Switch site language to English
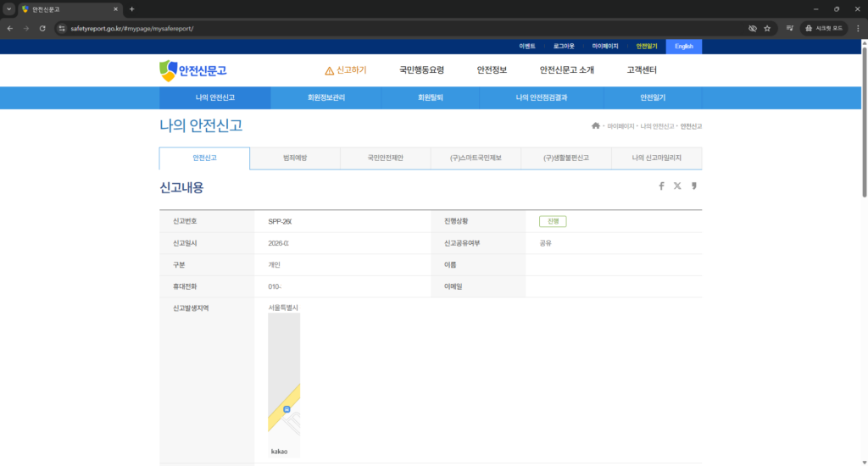868x466 pixels. [x=683, y=47]
